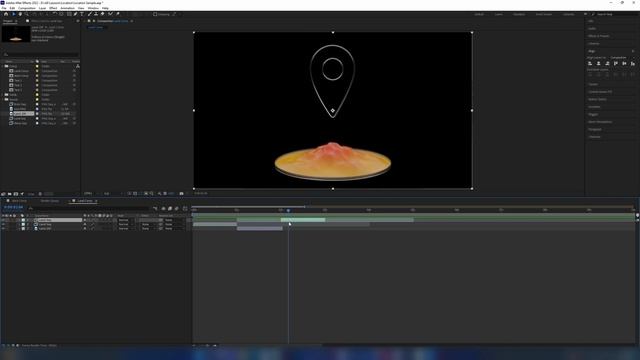
Task: Take snapshot with viewer camera icon
Action: click(181, 193)
